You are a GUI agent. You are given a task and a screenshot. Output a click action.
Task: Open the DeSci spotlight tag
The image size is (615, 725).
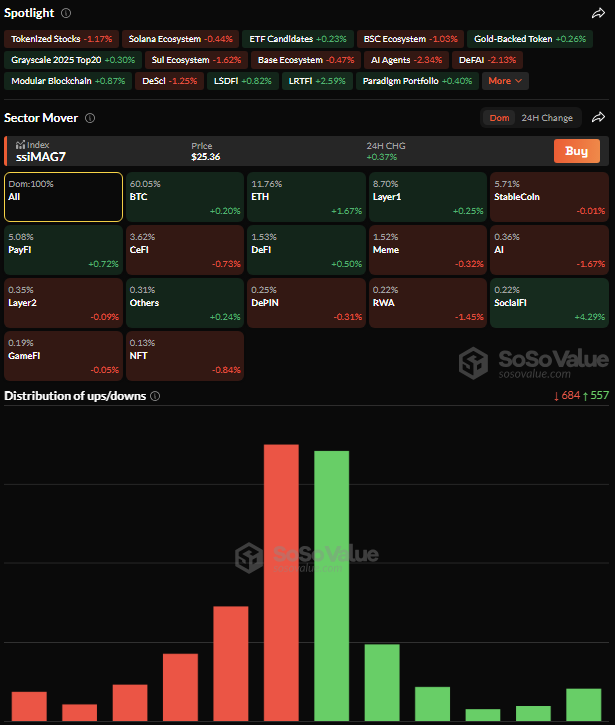pos(170,81)
